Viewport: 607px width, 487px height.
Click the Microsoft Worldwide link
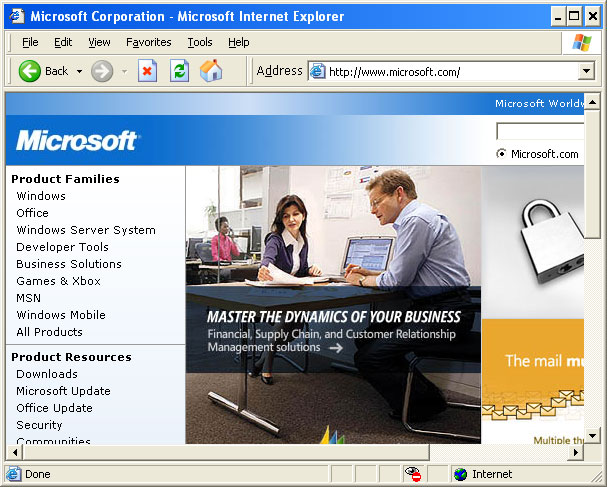click(539, 103)
